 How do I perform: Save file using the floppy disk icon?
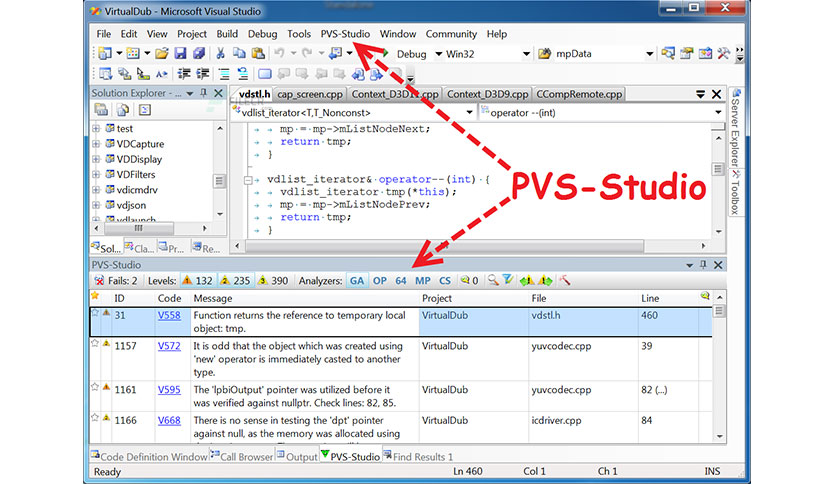tap(180, 53)
